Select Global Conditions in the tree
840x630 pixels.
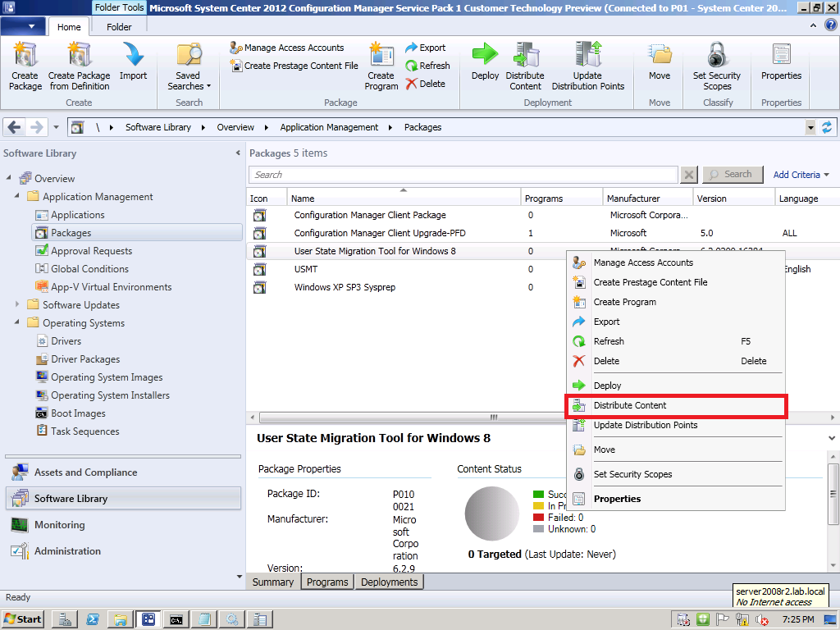(89, 269)
